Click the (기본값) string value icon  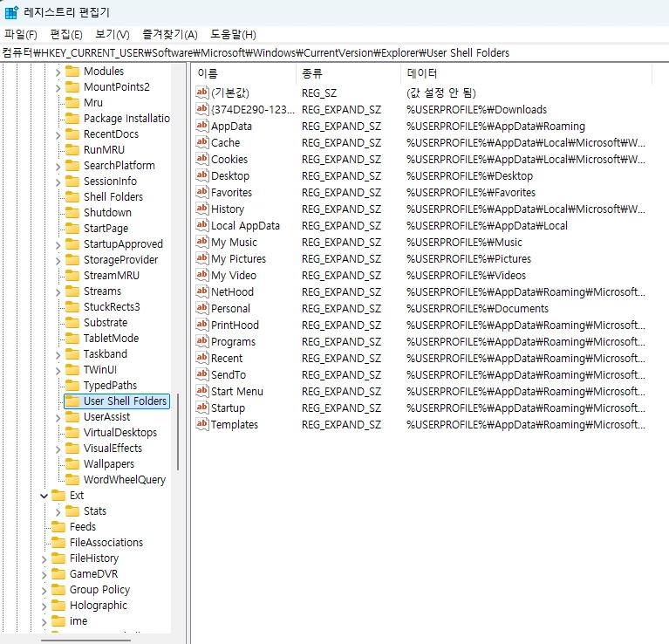(x=202, y=92)
